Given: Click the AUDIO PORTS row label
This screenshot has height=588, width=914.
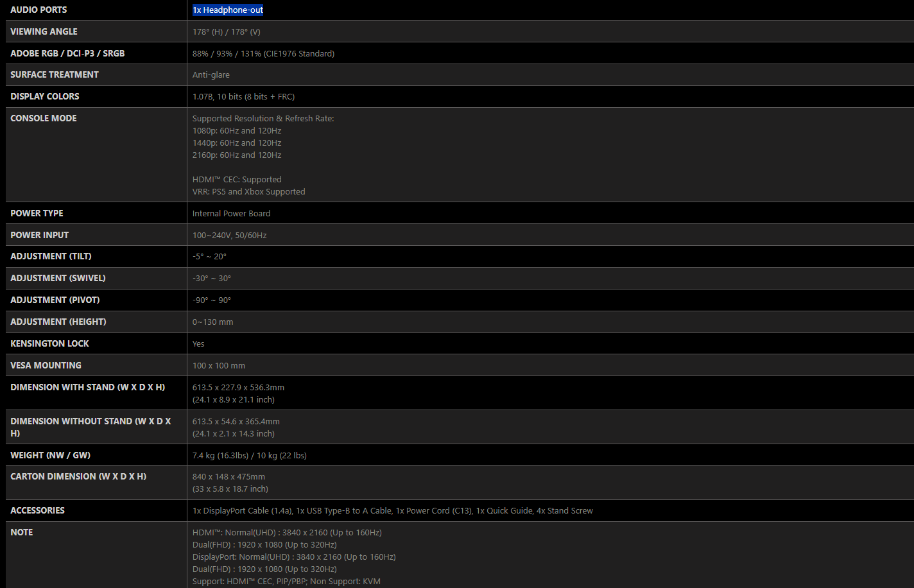Looking at the screenshot, I should click(39, 10).
